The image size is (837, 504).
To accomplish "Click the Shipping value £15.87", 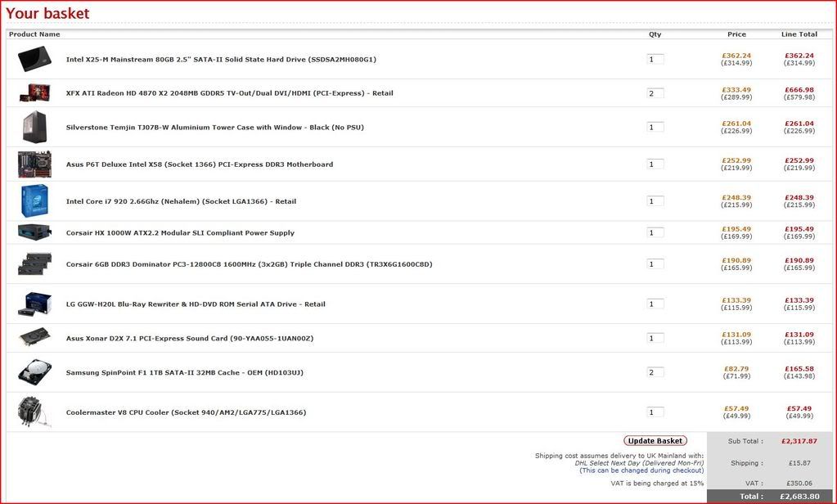I will click(799, 463).
